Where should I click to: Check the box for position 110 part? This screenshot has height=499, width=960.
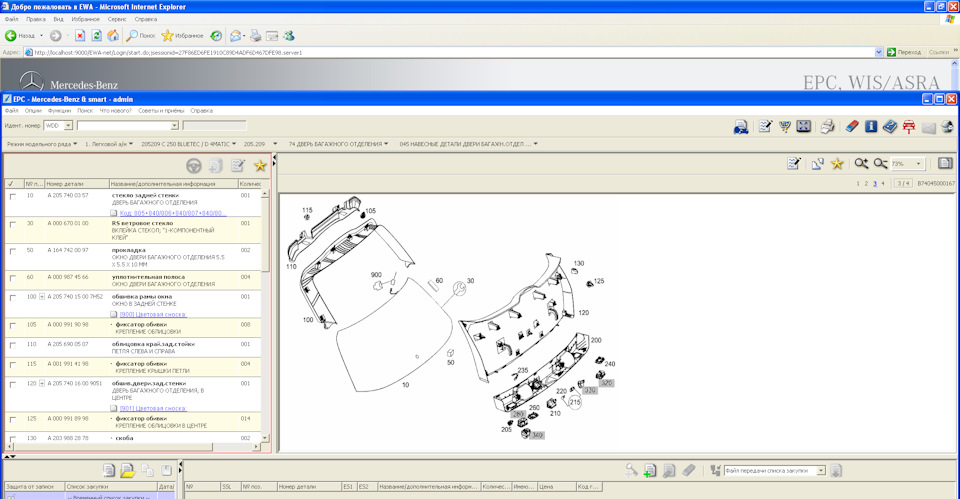12,345
